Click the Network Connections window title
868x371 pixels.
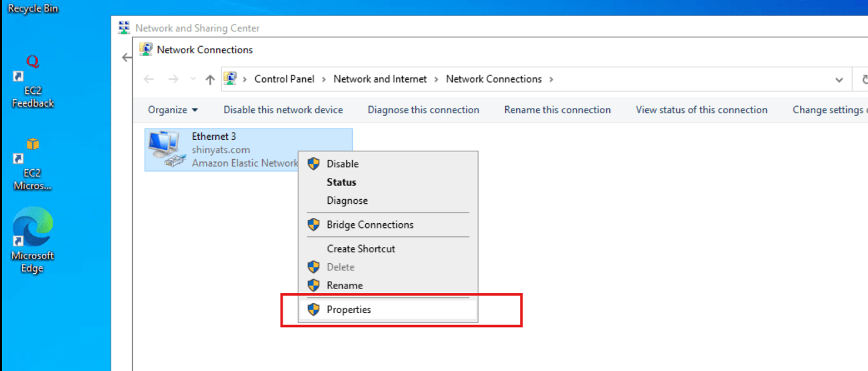205,49
